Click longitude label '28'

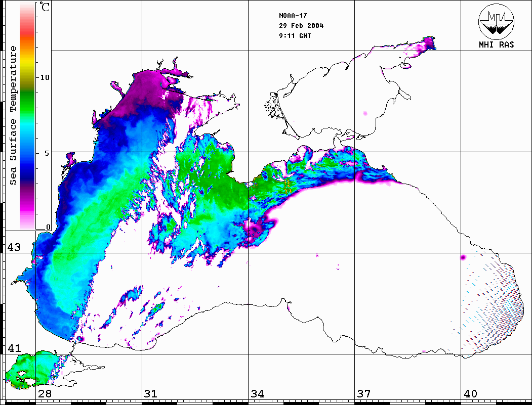point(45,393)
